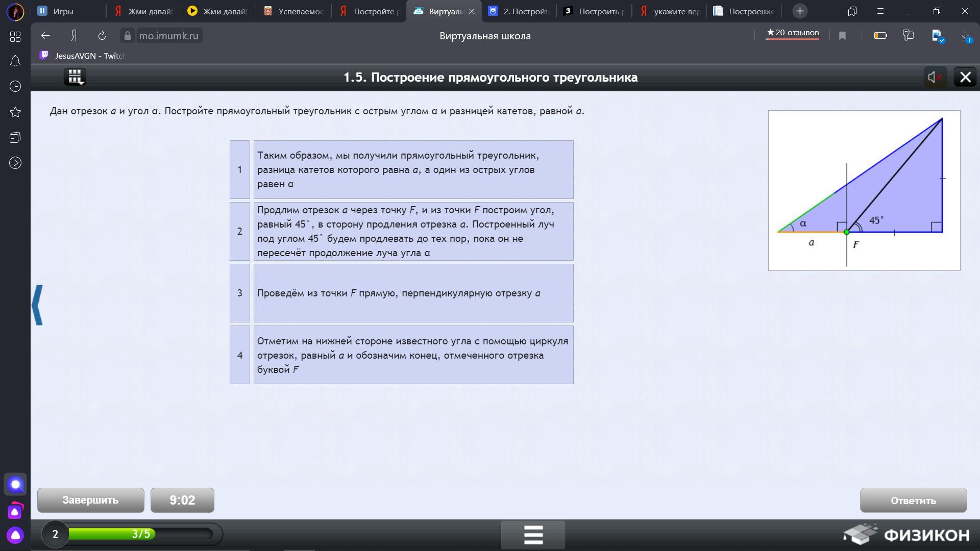This screenshot has width=980, height=551.
Task: Click the 9:02 timer button
Action: [x=182, y=500]
